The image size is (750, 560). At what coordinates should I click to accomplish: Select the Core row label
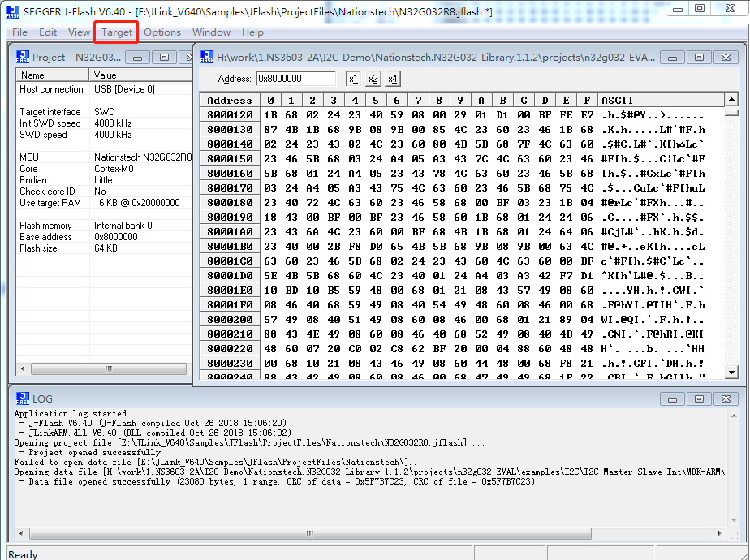coord(28,169)
